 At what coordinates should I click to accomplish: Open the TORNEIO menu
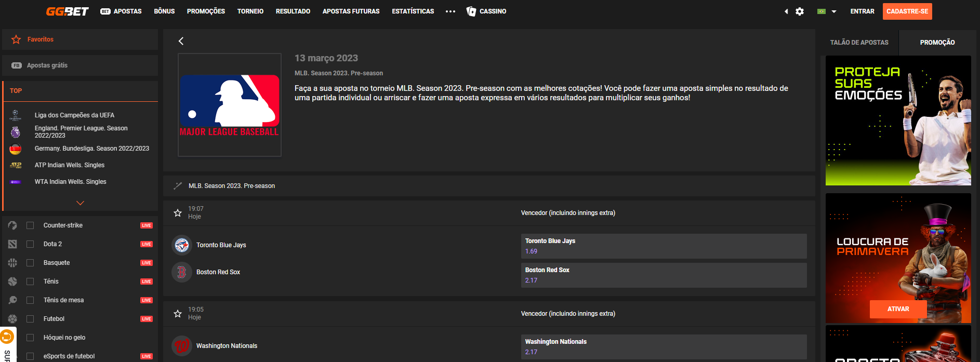[x=250, y=11]
